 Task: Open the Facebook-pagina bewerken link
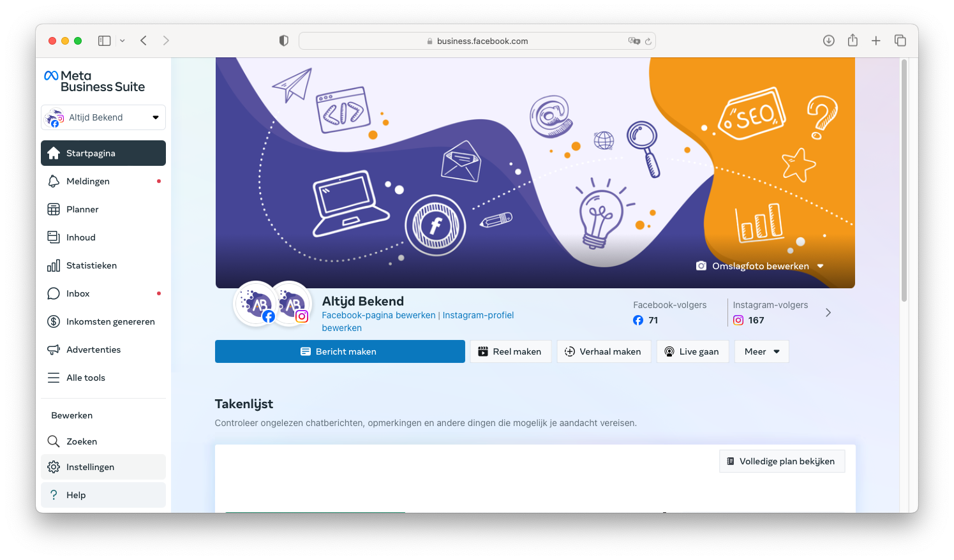[378, 315]
